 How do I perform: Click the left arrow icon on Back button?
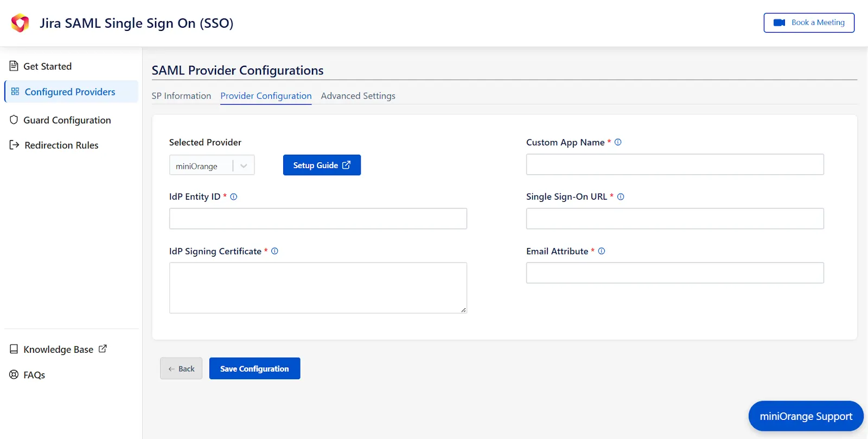click(x=171, y=369)
